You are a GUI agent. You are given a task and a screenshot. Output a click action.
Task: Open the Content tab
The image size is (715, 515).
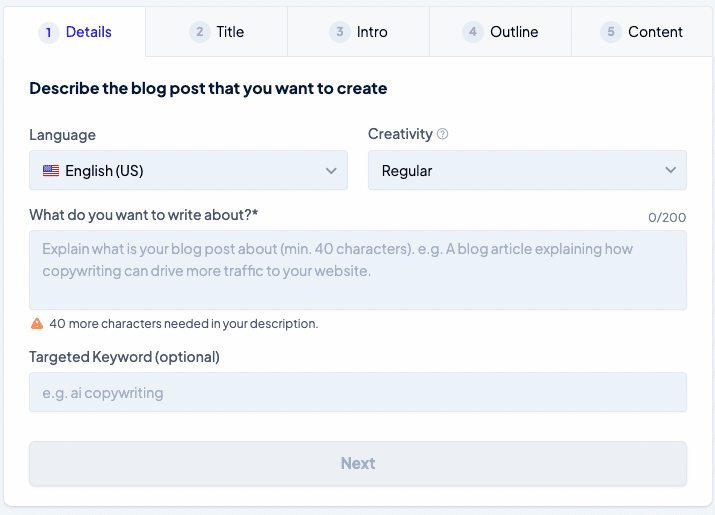coord(642,32)
